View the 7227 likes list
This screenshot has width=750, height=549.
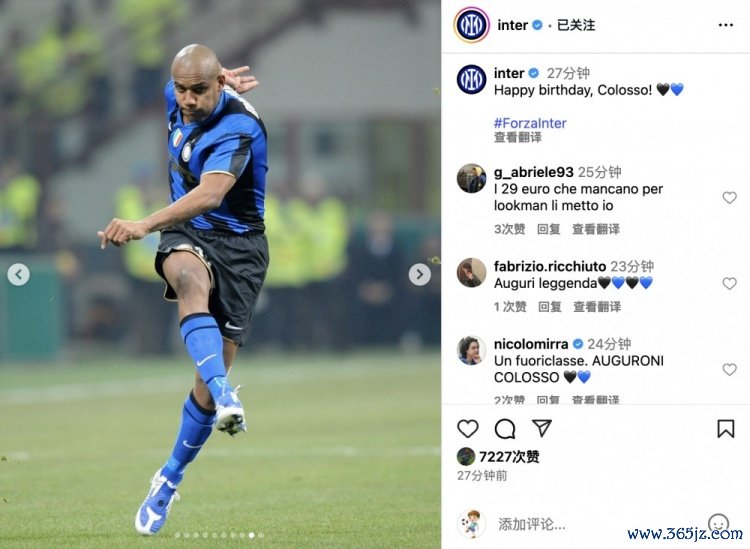[x=509, y=457]
